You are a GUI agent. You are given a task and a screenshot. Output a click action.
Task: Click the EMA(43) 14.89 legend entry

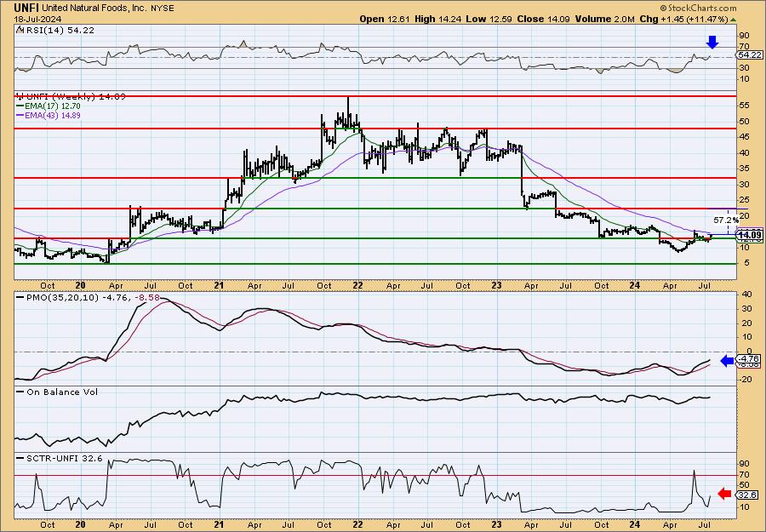click(x=49, y=115)
